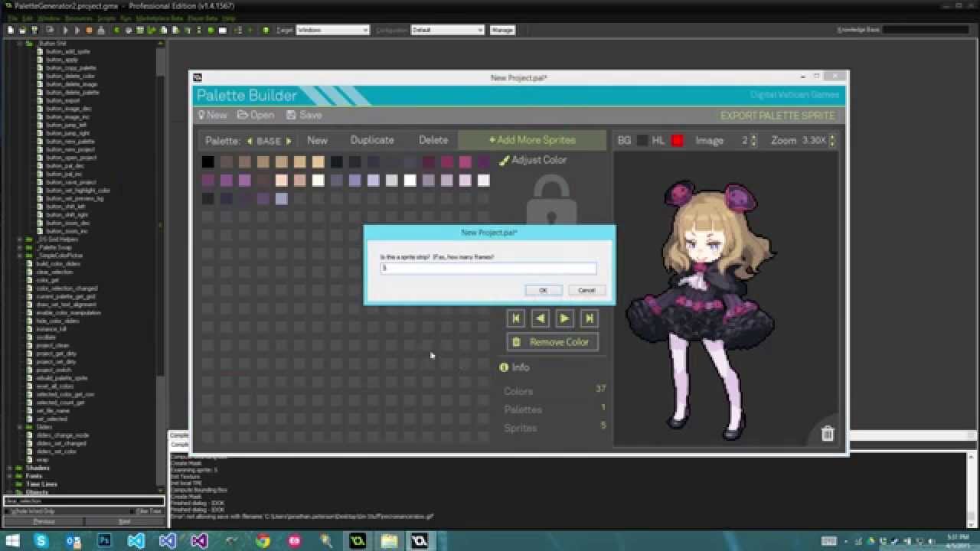980x551 pixels.
Task: Open the Scripts menu
Action: coord(106,18)
